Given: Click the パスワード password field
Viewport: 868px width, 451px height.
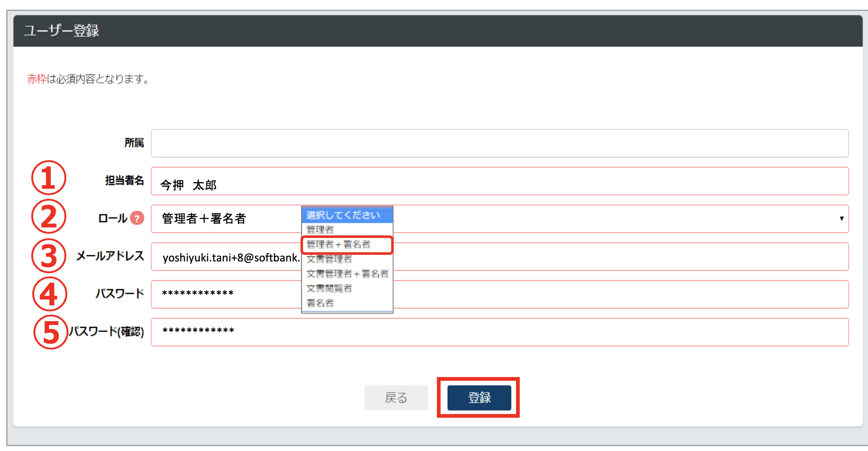Looking at the screenshot, I should coord(570,294).
